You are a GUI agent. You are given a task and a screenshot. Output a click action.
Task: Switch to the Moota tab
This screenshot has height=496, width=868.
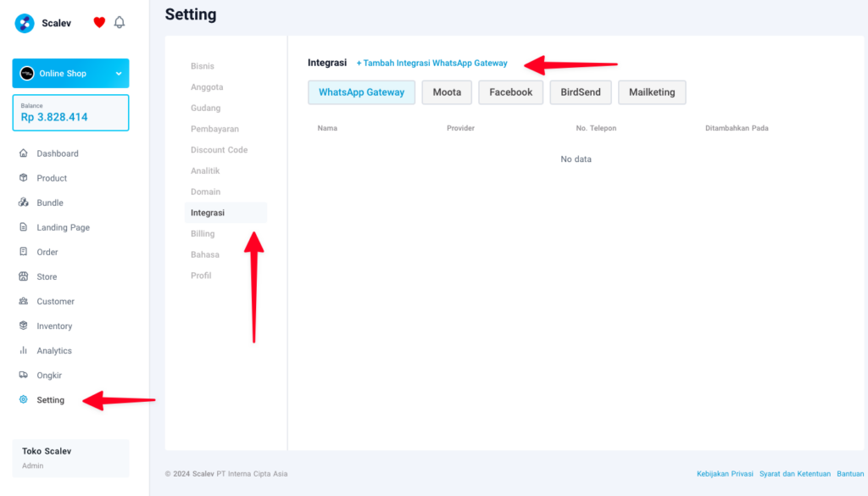tap(447, 92)
